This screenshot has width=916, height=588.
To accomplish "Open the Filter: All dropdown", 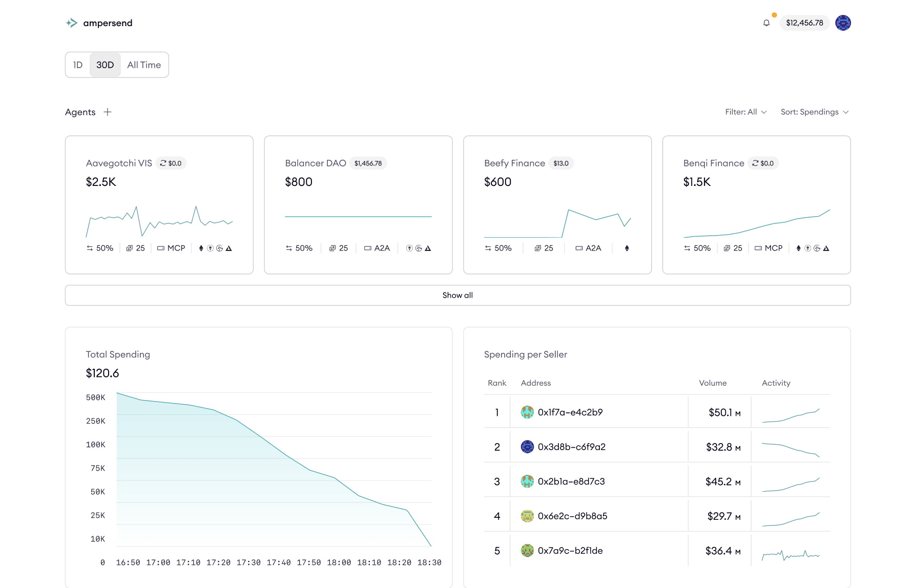I will 746,112.
